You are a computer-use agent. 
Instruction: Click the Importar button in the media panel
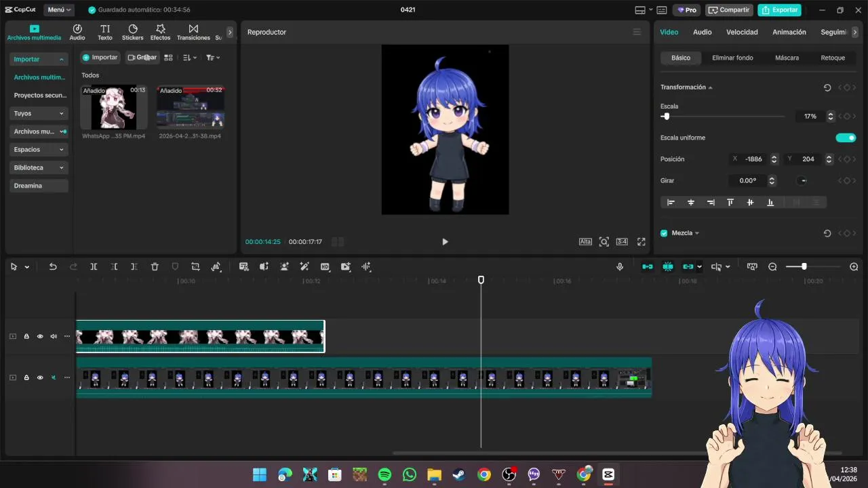[x=100, y=58]
